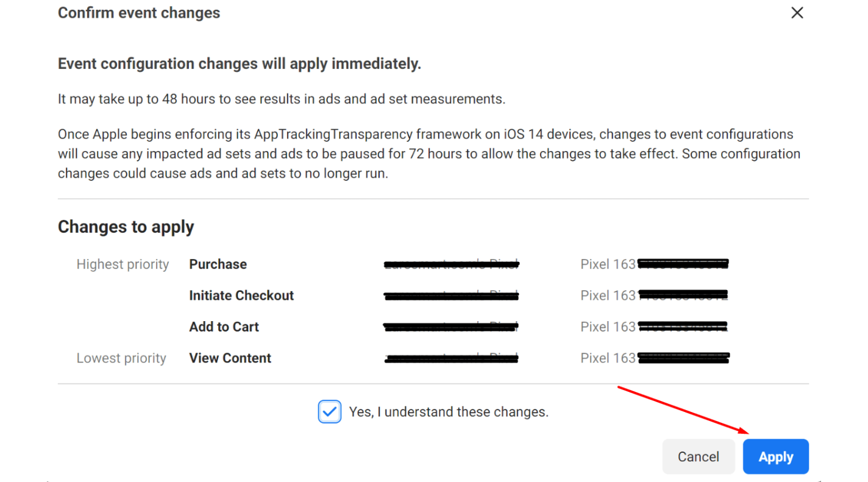Click the redacted pixel name beside Purchase
The image size is (868, 482).
click(x=451, y=264)
